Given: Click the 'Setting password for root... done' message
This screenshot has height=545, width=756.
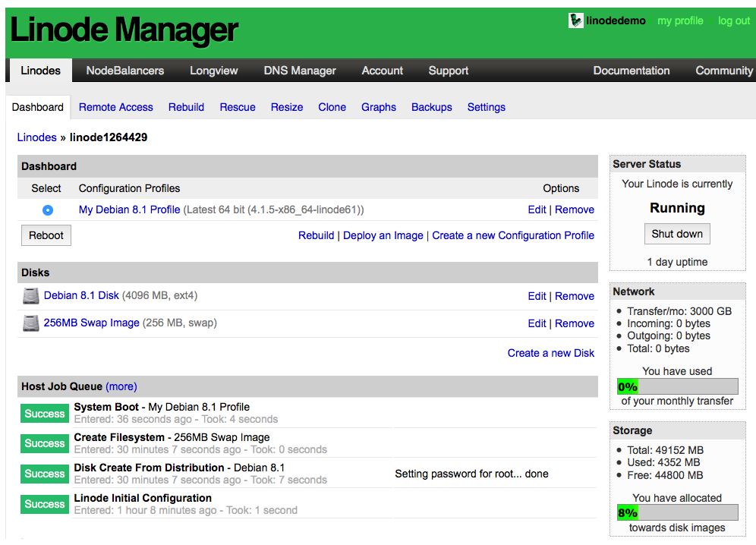Looking at the screenshot, I should tap(471, 474).
